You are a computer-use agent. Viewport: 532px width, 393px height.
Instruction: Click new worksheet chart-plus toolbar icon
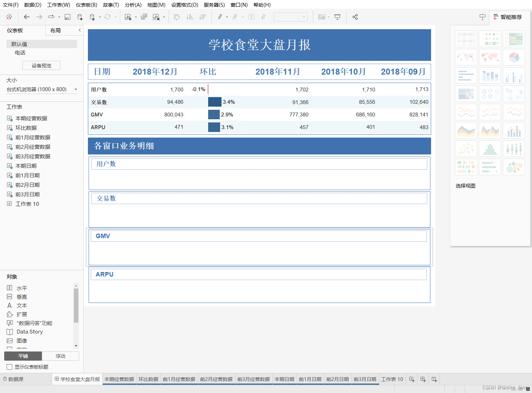click(x=128, y=17)
